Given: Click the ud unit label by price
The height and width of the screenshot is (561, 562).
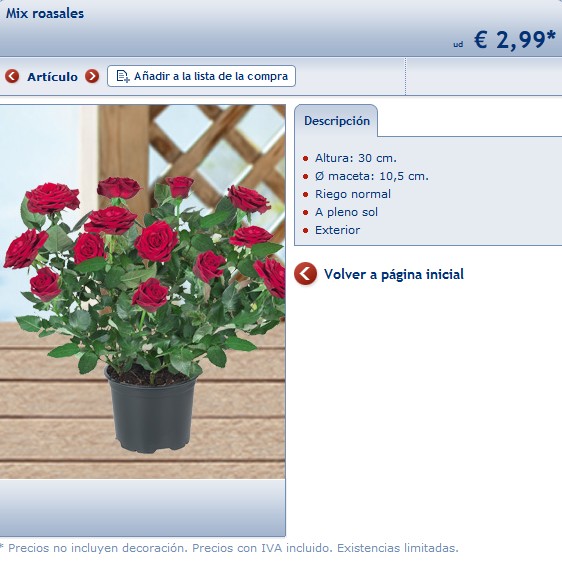Looking at the screenshot, I should pyautogui.click(x=458, y=44).
